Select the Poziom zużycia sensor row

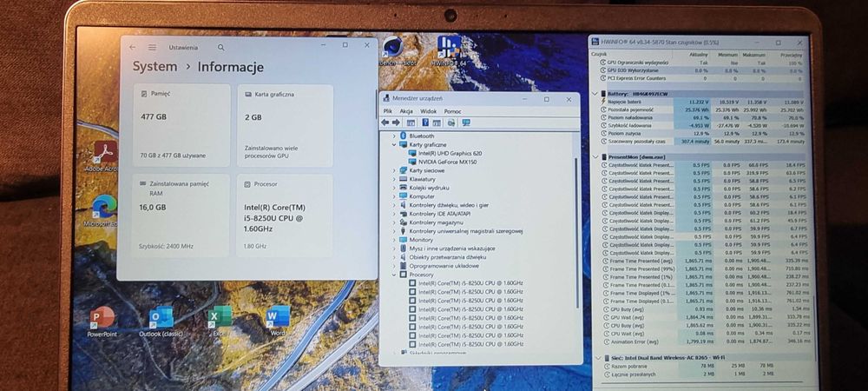pos(701,134)
